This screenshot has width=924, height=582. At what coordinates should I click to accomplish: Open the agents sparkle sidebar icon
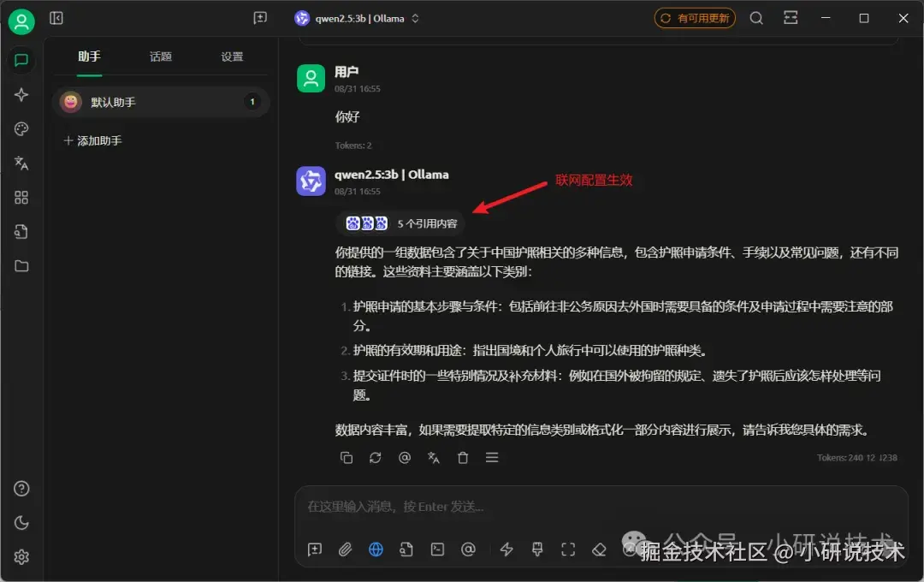[x=21, y=95]
